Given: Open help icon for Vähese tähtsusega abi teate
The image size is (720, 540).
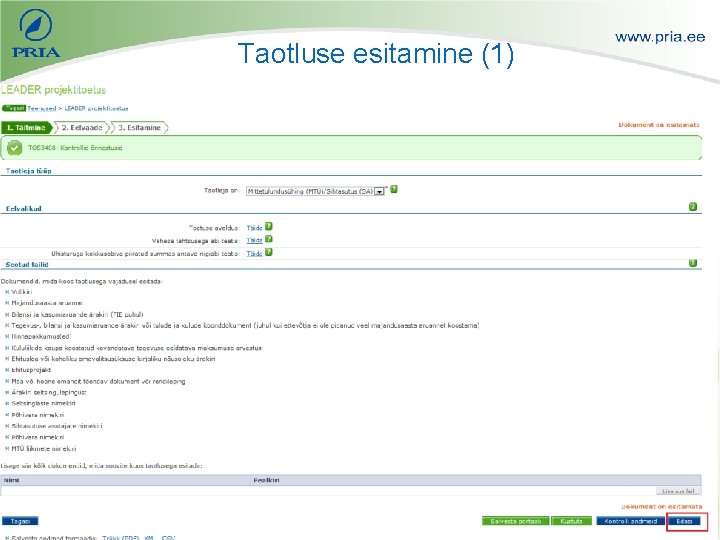Looking at the screenshot, I should [x=269, y=239].
